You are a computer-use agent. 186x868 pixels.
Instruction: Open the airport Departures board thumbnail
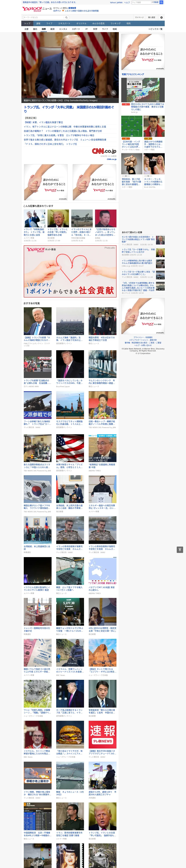[38, 816]
